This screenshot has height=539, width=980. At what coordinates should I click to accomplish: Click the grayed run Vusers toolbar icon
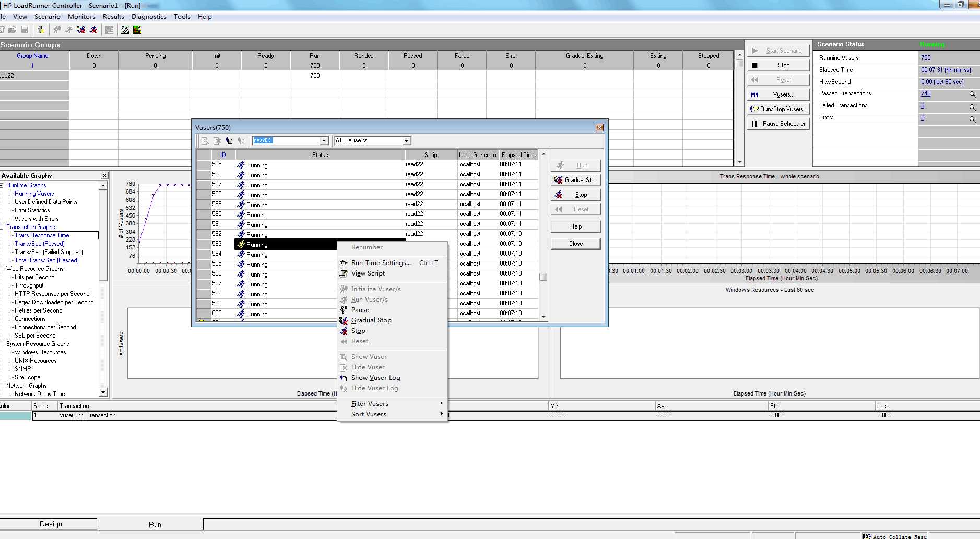(x=69, y=30)
